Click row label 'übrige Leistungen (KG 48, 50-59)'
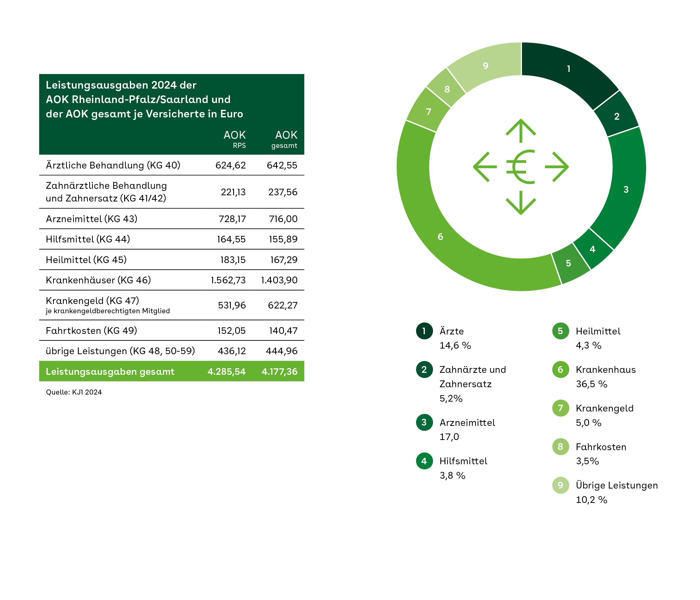Image resolution: width=700 pixels, height=600 pixels. coord(121,351)
